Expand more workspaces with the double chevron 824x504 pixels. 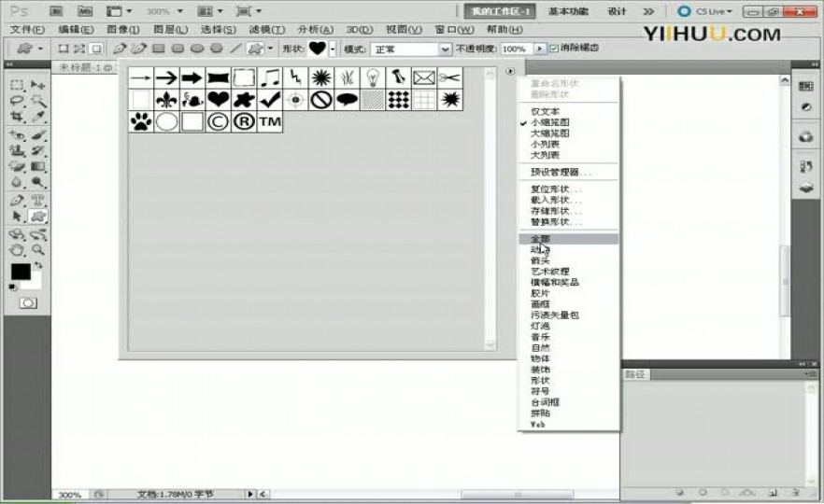click(x=649, y=11)
